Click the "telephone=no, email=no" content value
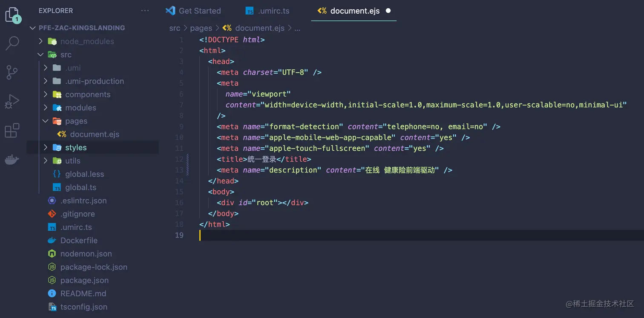The height and width of the screenshot is (318, 644). 435,126
